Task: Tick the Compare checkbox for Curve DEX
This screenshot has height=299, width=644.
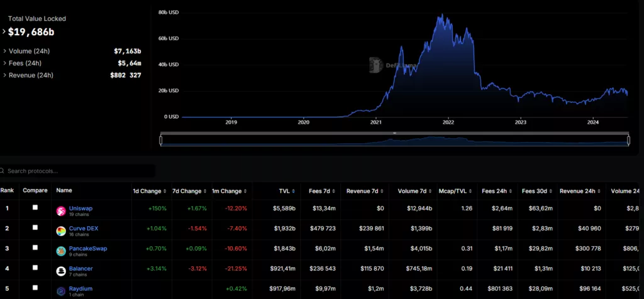Action: coord(35,227)
